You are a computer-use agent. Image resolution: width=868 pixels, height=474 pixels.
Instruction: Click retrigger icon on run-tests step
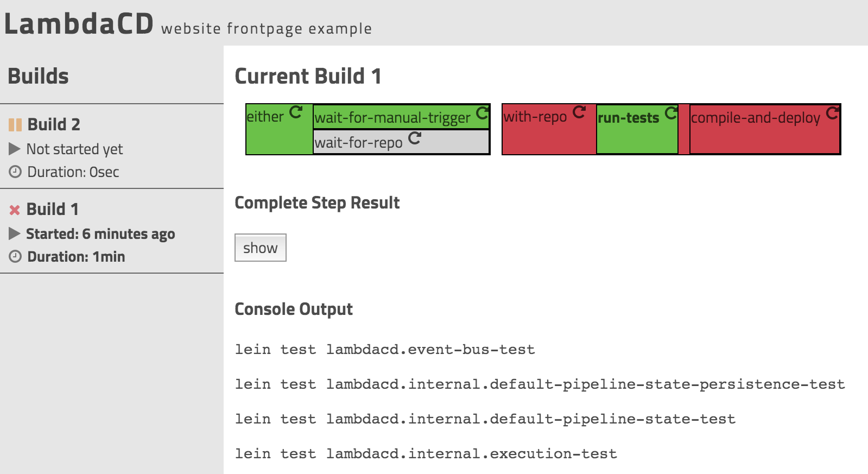click(671, 113)
